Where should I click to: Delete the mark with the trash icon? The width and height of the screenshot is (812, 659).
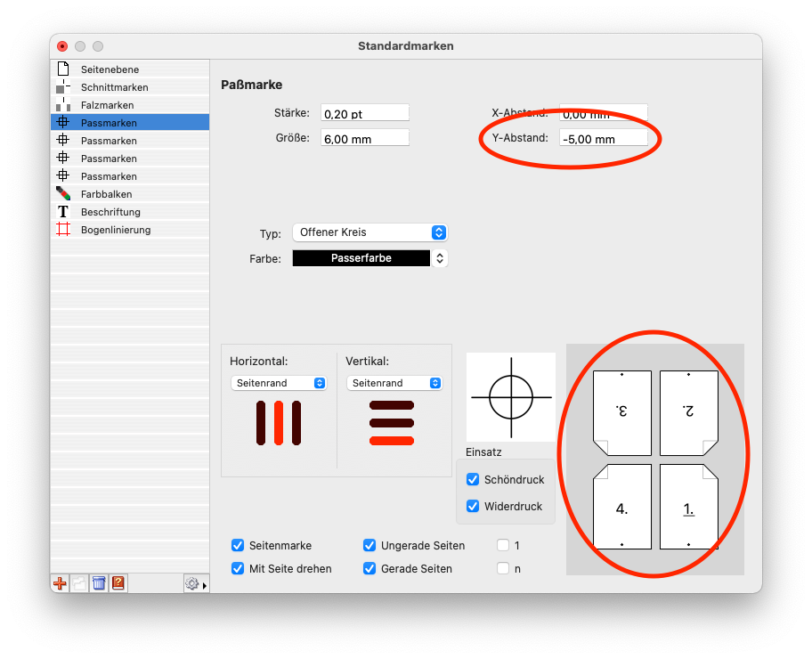tap(99, 583)
